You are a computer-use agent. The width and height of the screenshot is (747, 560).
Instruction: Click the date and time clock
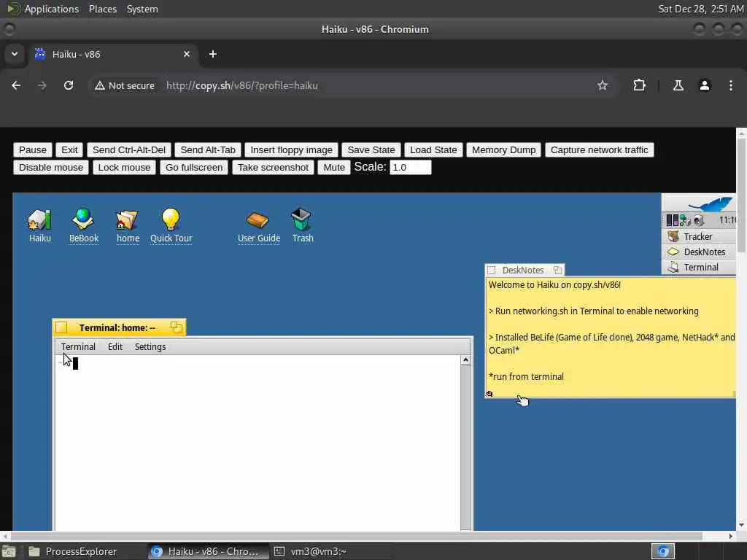click(701, 9)
